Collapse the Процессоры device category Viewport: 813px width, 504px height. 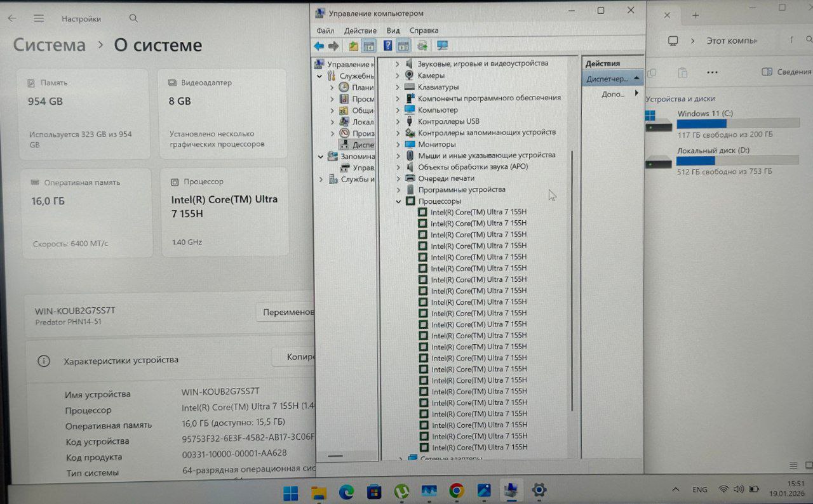tap(398, 201)
